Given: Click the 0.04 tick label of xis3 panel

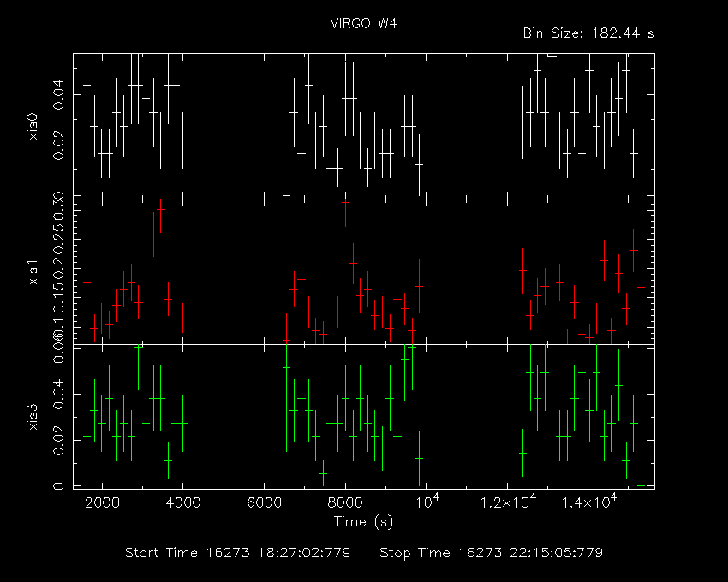Looking at the screenshot, I should pyautogui.click(x=58, y=394).
